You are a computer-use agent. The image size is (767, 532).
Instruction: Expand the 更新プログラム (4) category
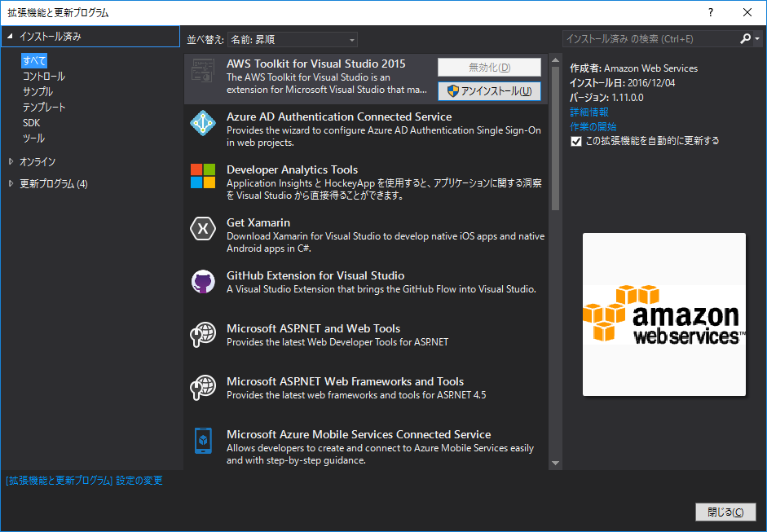[x=11, y=183]
